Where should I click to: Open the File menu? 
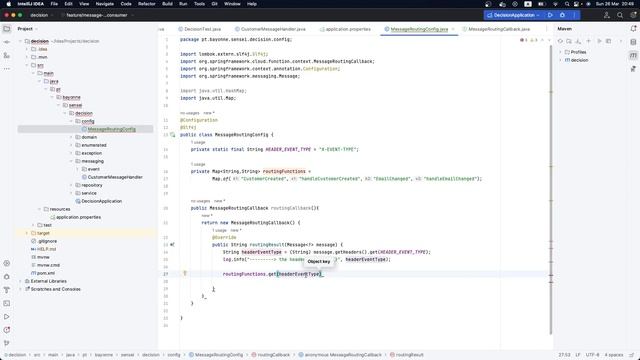pos(54,4)
